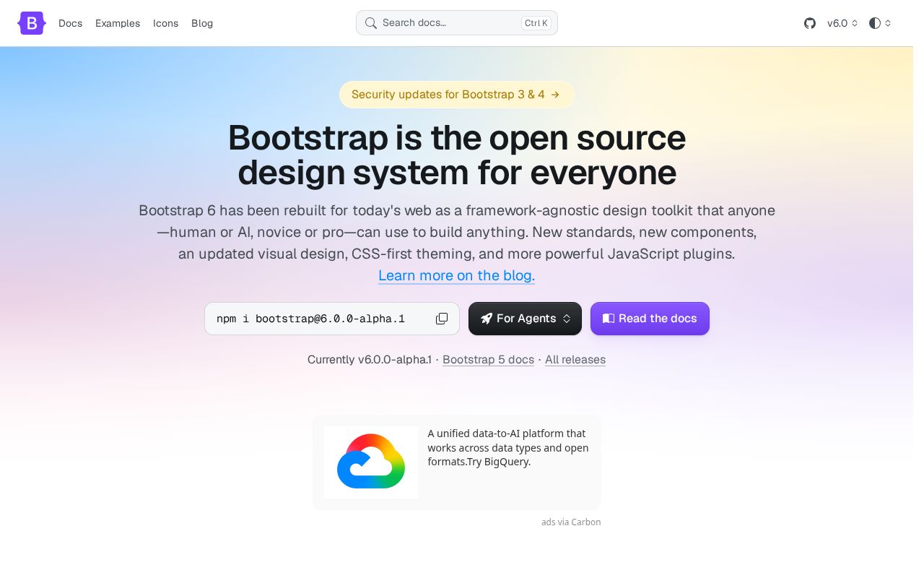Select the npm i bootstrap@6.0.0-alpha.1 command text

pos(310,319)
